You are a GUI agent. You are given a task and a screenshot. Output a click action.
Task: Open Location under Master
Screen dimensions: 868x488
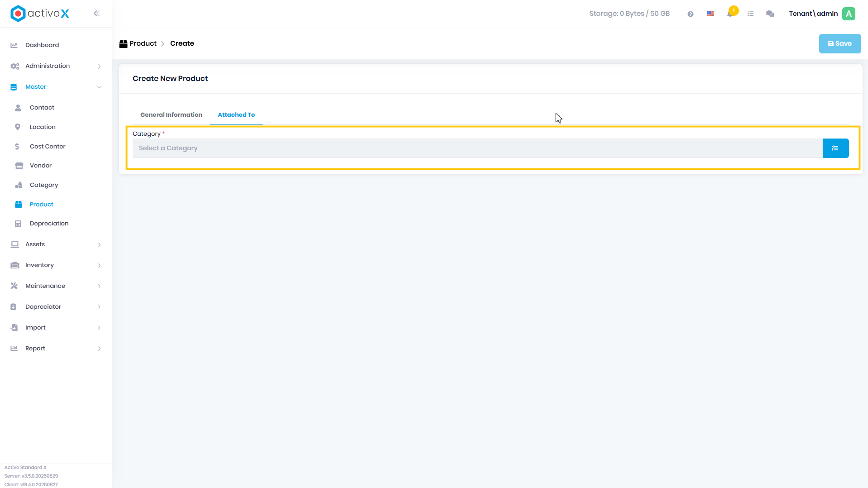pos(43,127)
